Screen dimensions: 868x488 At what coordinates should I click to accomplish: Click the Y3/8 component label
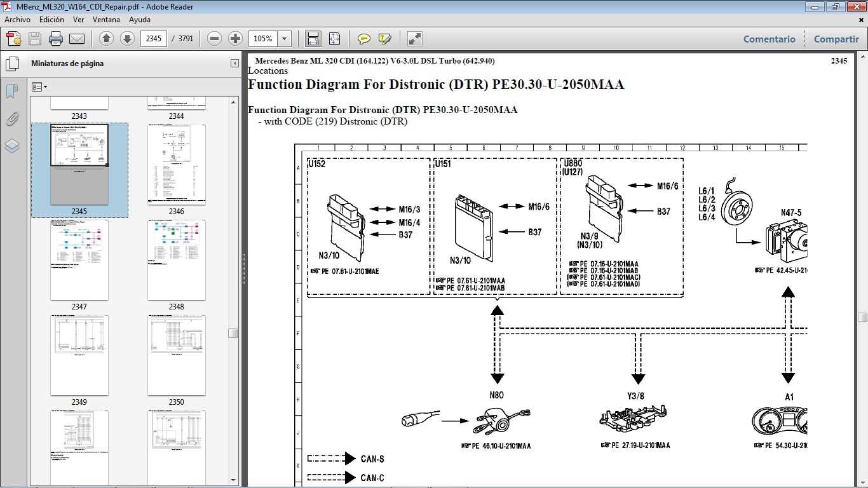[x=635, y=396]
